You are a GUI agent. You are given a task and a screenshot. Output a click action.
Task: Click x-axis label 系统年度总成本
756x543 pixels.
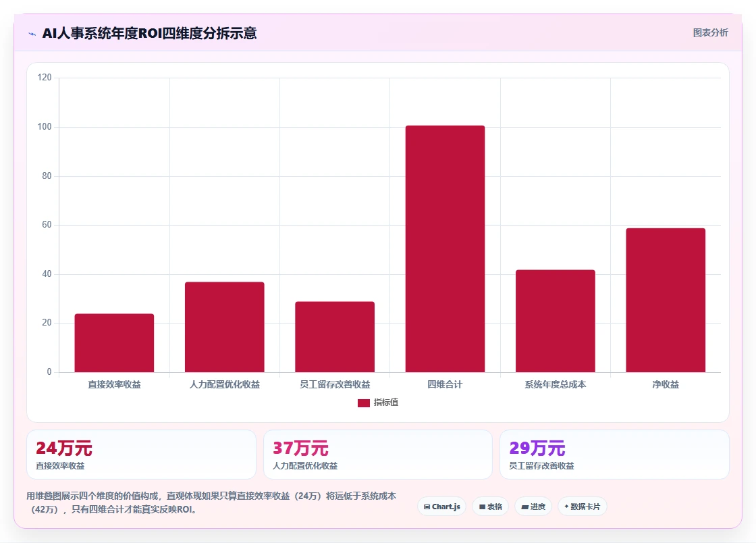click(x=556, y=384)
